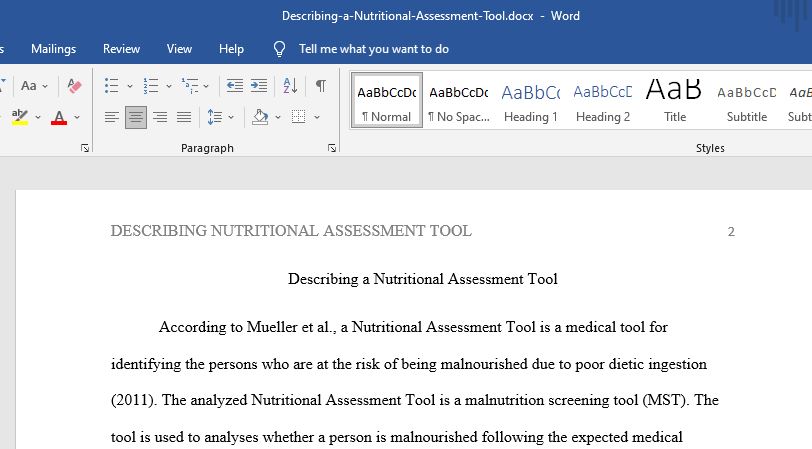Apply red font color
This screenshot has height=449, width=812.
[59, 117]
